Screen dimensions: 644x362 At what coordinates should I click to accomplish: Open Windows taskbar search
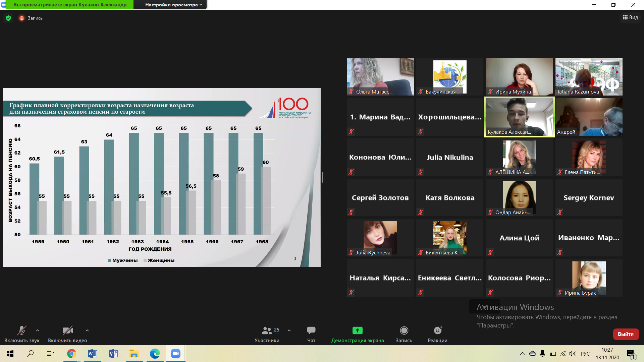point(30,354)
